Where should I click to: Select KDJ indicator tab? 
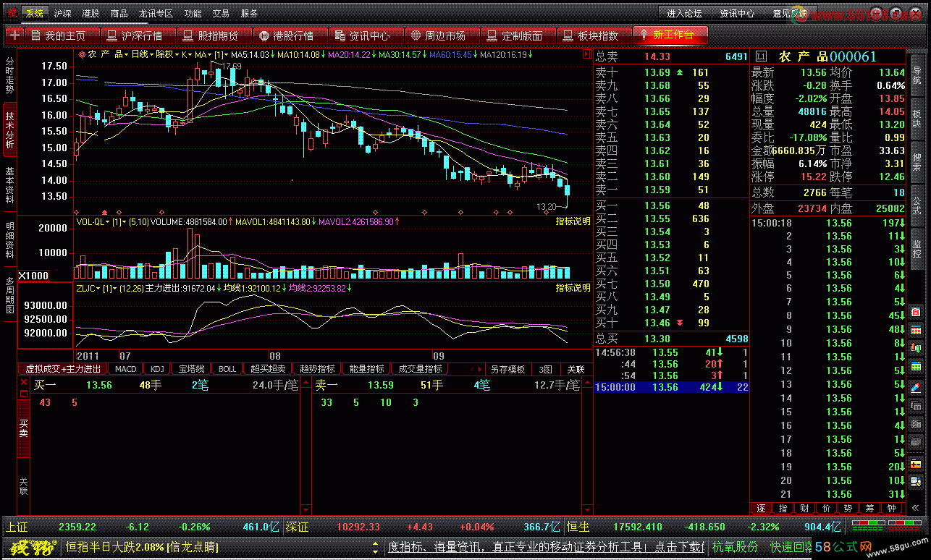[x=157, y=369]
